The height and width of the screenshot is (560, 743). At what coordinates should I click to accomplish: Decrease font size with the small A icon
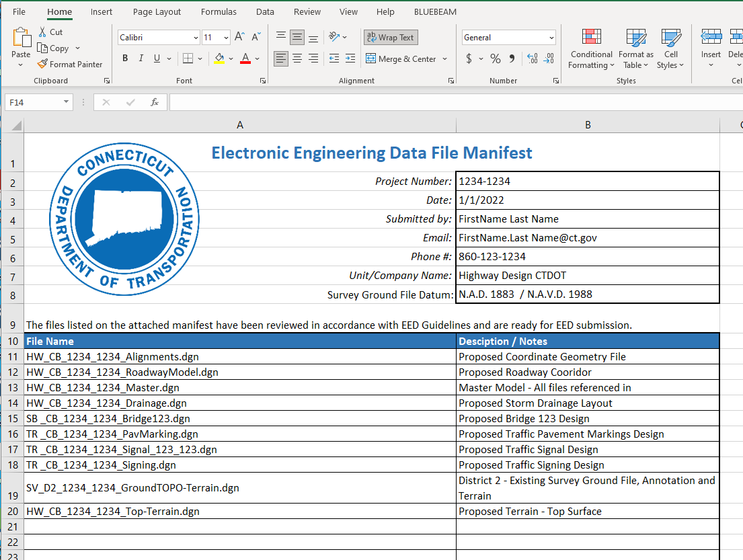(x=256, y=37)
